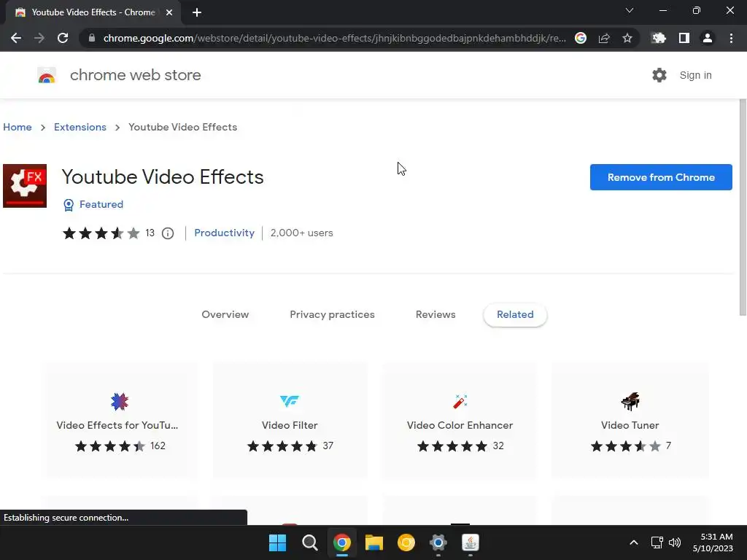Image resolution: width=747 pixels, height=560 pixels.
Task: Open the Video Color Enhancer card
Action: pyautogui.click(x=460, y=421)
